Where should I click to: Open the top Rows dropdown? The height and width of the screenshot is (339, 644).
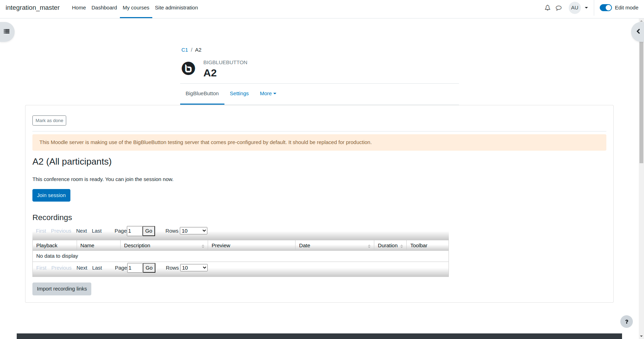coord(193,231)
